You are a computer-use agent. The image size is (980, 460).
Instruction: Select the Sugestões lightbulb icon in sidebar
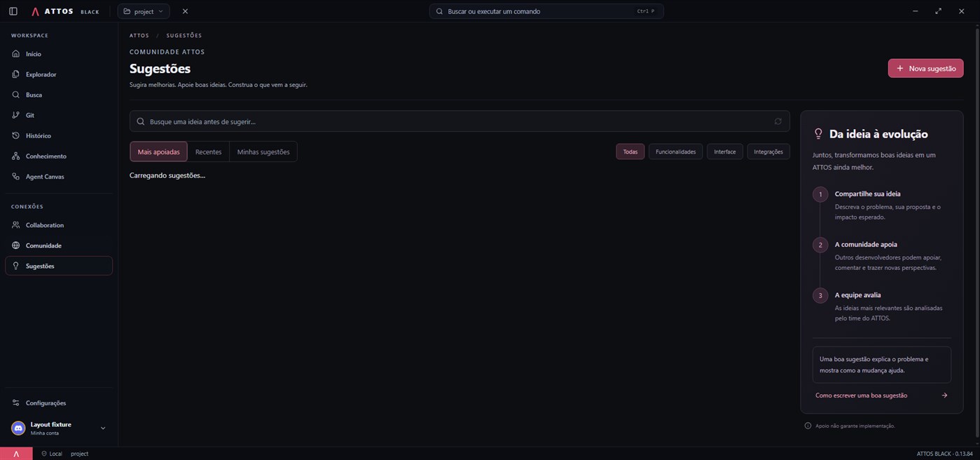tap(16, 266)
